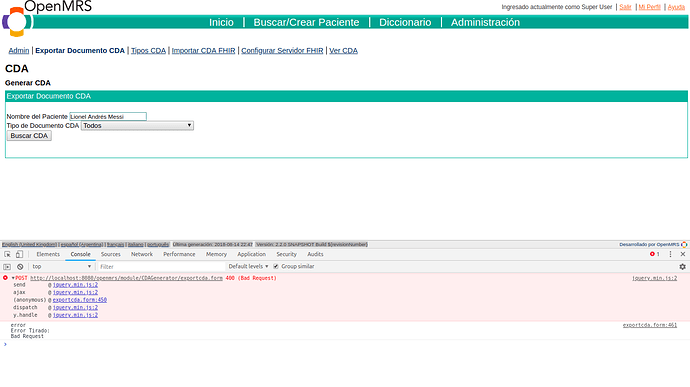
Task: Open the top execution context dropdown
Action: tap(61, 267)
